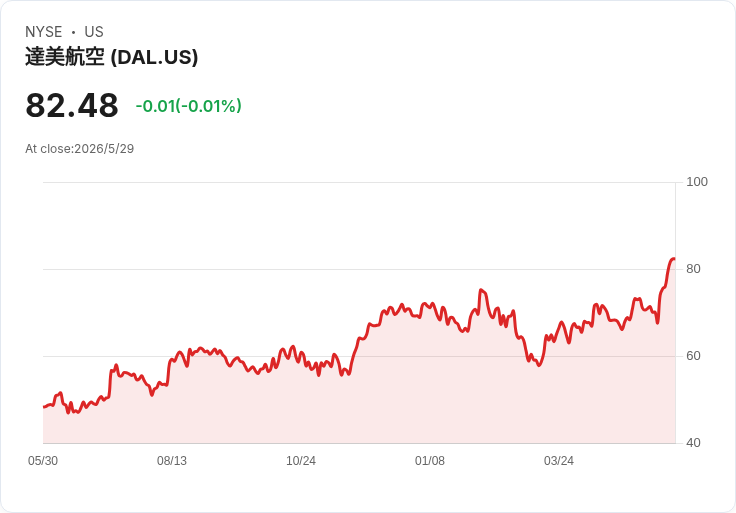Click the 達美航空 (DAL.US) stock title
The width and height of the screenshot is (736, 513).
tap(112, 57)
